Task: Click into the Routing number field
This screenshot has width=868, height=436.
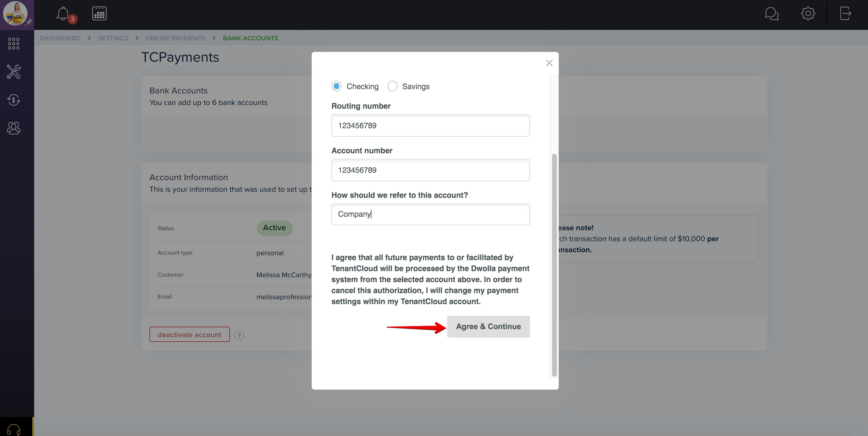Action: point(430,125)
